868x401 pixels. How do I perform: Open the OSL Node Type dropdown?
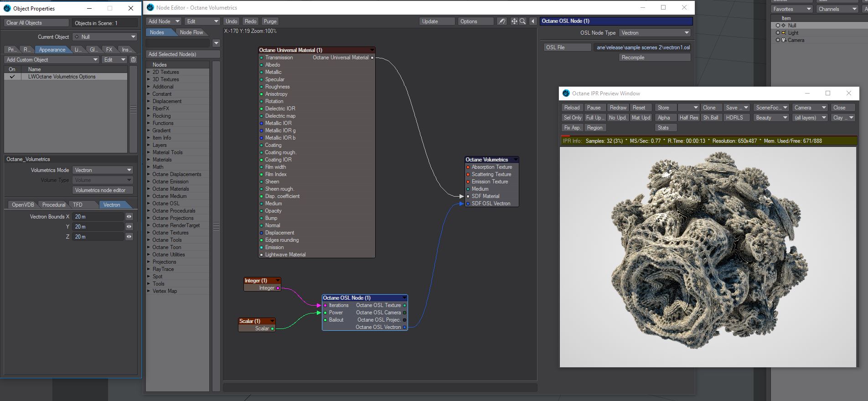coord(655,33)
